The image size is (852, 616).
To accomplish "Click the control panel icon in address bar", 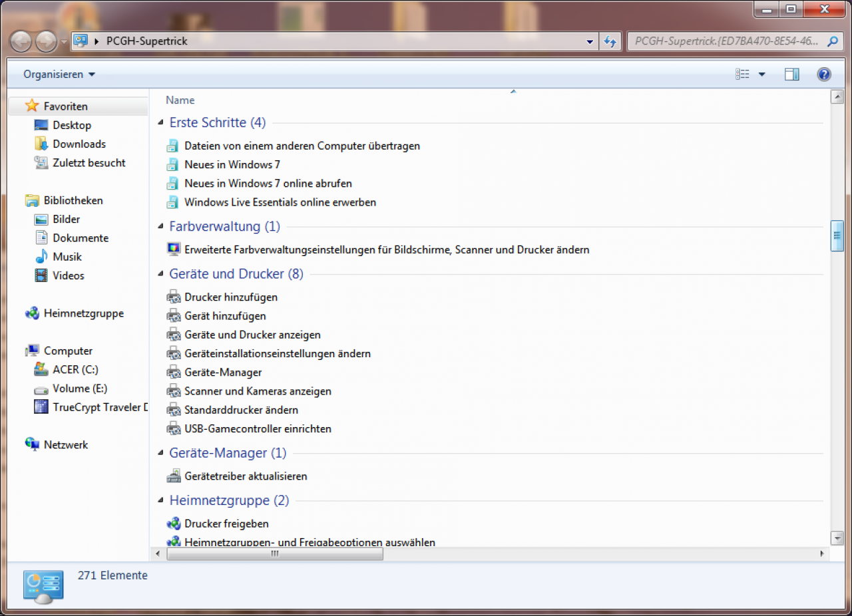I will coord(81,41).
